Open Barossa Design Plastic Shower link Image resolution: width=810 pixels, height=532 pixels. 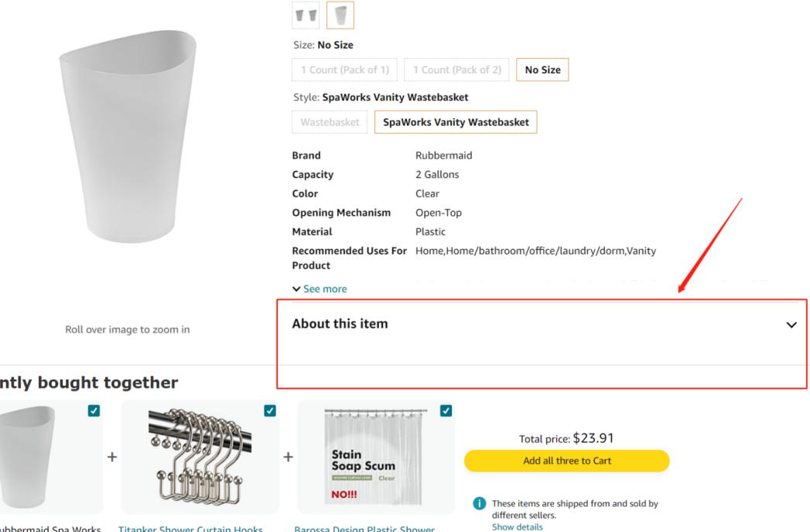[x=364, y=529]
